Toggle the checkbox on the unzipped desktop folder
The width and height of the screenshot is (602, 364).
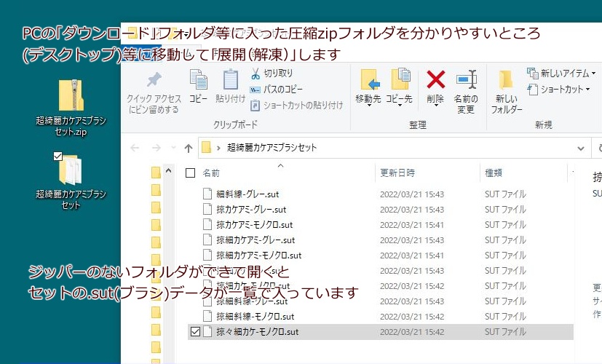pyautogui.click(x=58, y=156)
